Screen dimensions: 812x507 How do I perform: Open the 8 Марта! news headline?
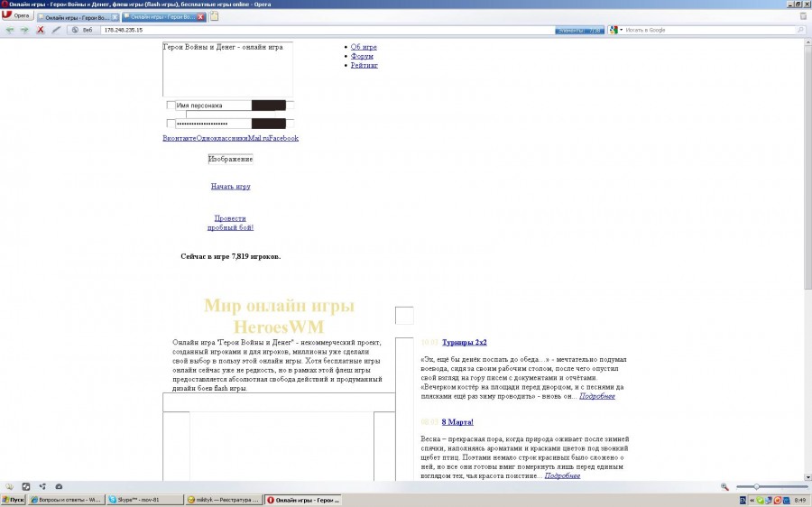coord(457,422)
